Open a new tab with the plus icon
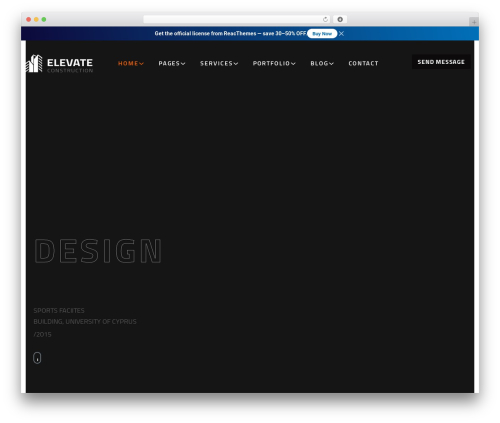 [474, 22]
